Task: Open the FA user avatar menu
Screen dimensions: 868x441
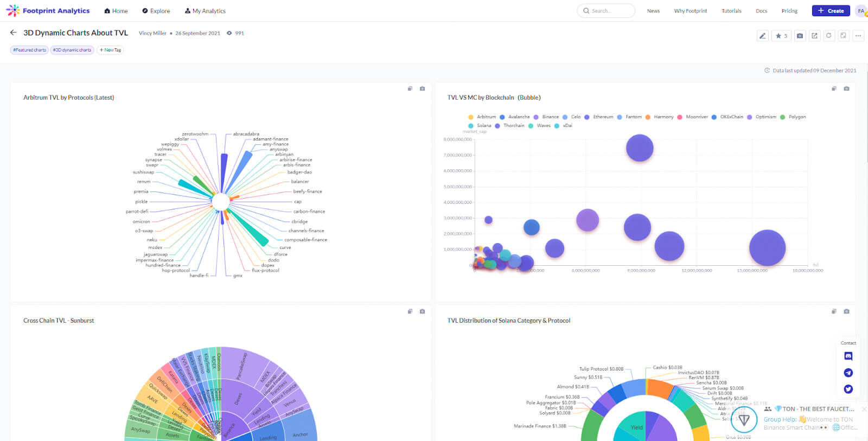Action: tap(861, 11)
